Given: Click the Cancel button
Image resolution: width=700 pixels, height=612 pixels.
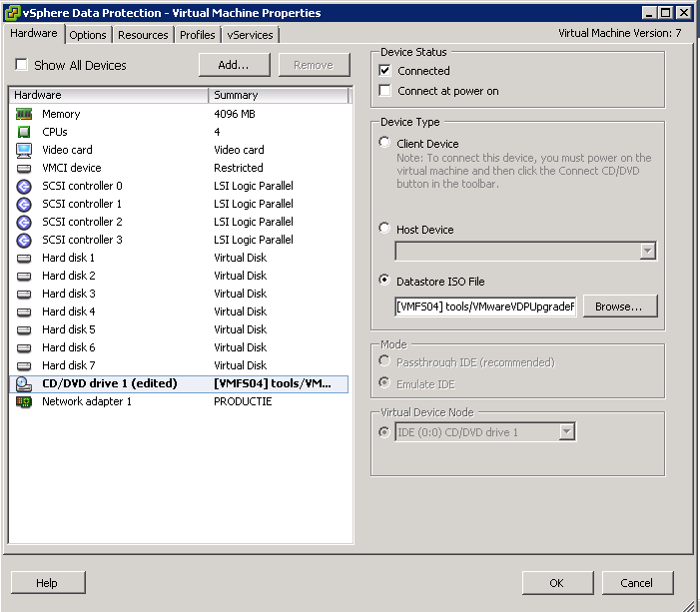Looking at the screenshot, I should [x=637, y=583].
